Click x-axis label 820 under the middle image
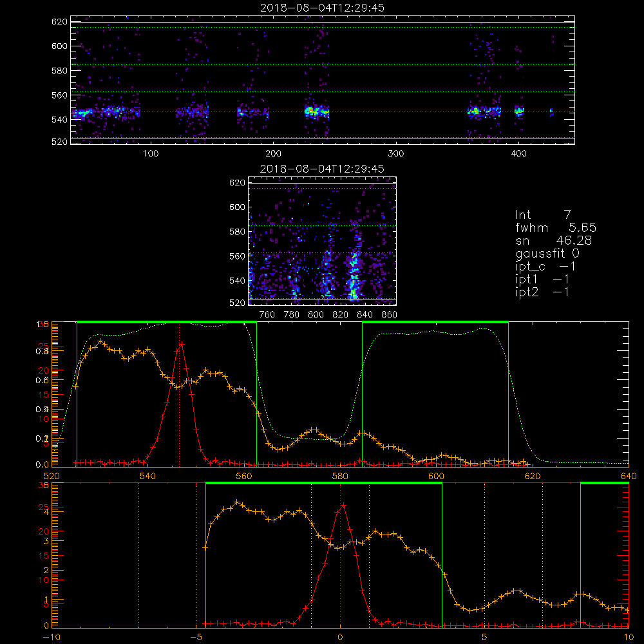644x644 pixels. click(x=341, y=315)
